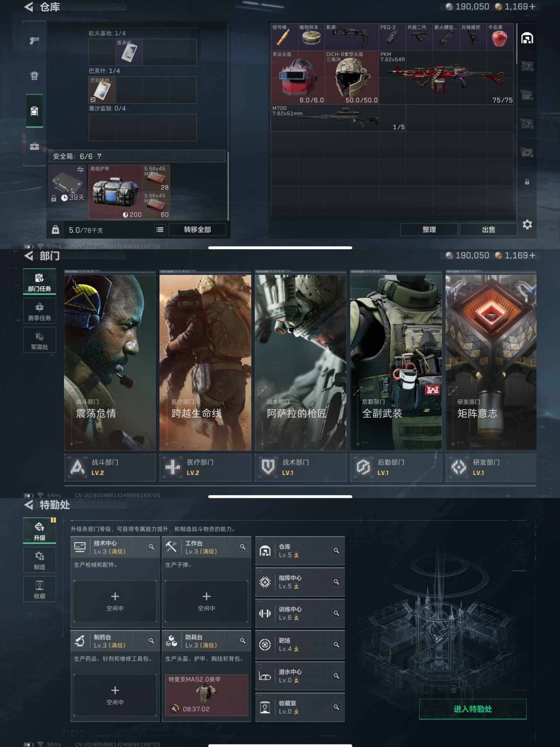The height and width of the screenshot is (747, 560).
Task: Click the 转移全部 button
Action: (198, 230)
